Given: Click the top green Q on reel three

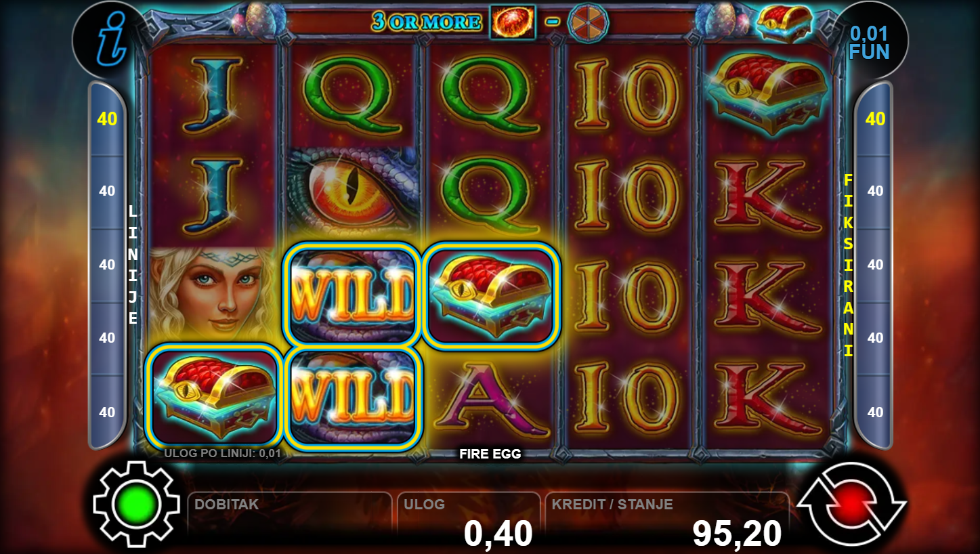Looking at the screenshot, I should 491,93.
